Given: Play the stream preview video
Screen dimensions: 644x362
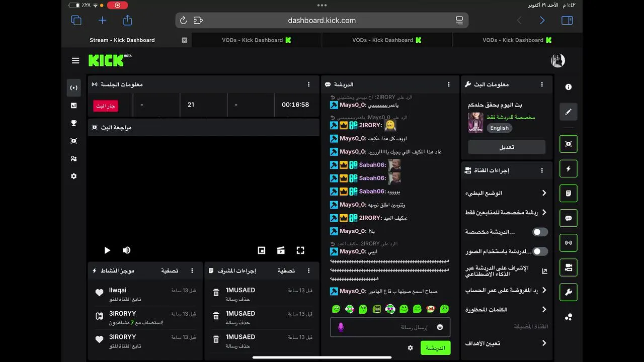Looking at the screenshot, I should point(107,250).
